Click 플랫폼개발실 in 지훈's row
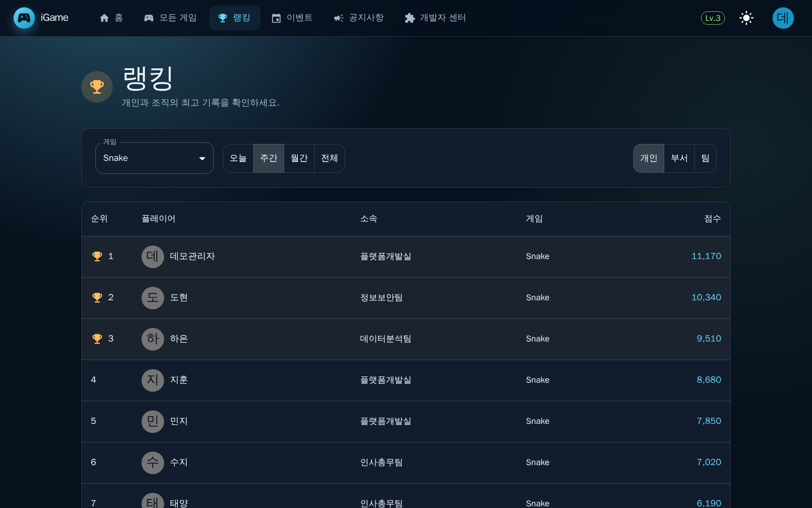812x508 pixels. [386, 380]
